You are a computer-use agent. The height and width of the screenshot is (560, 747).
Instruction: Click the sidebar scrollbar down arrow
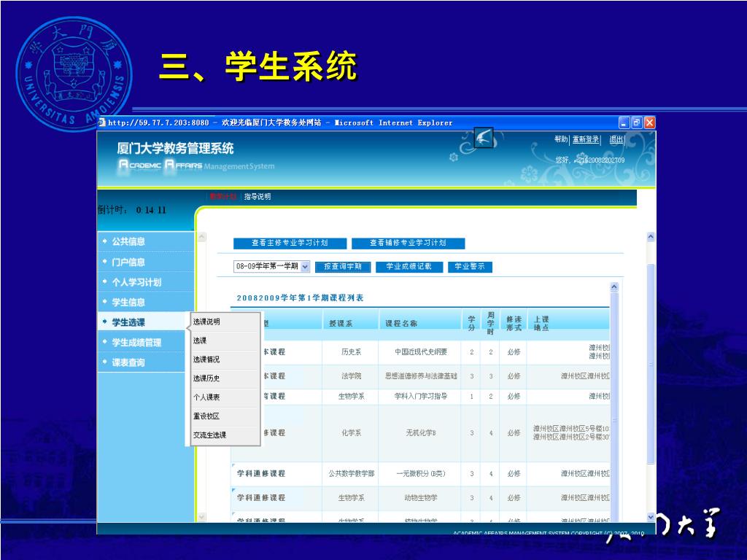201,517
